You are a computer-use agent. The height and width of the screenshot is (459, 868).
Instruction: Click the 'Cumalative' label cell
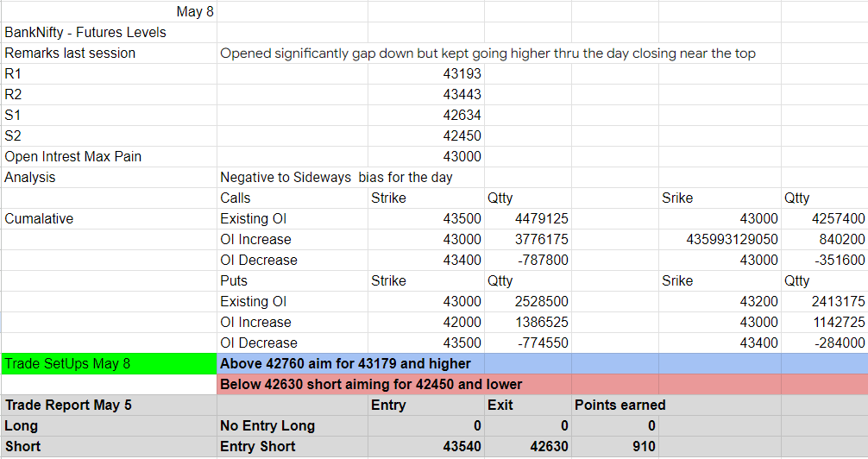coord(109,219)
